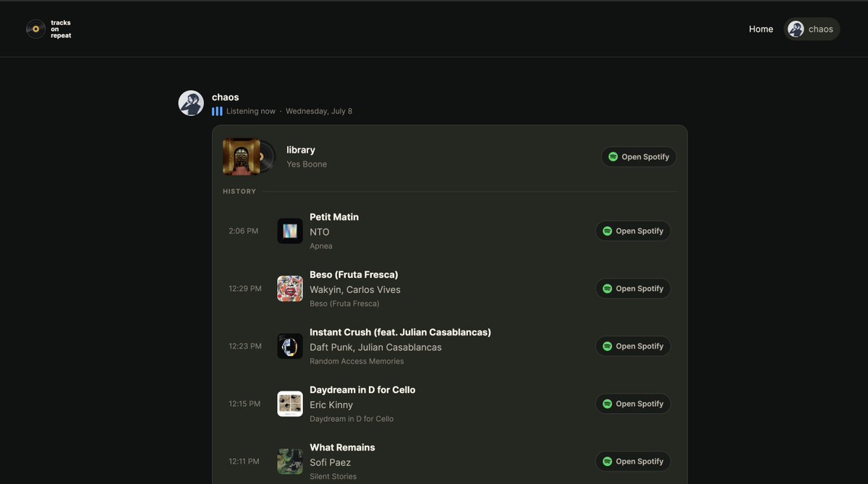Screen dimensions: 868x484
Task: Open Spotify for Daydream in D for Cello
Action: 633,404
